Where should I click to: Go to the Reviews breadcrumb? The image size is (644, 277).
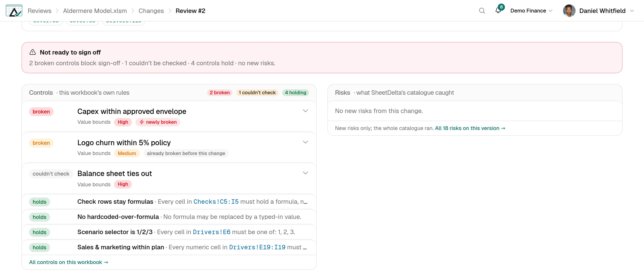pos(40,11)
